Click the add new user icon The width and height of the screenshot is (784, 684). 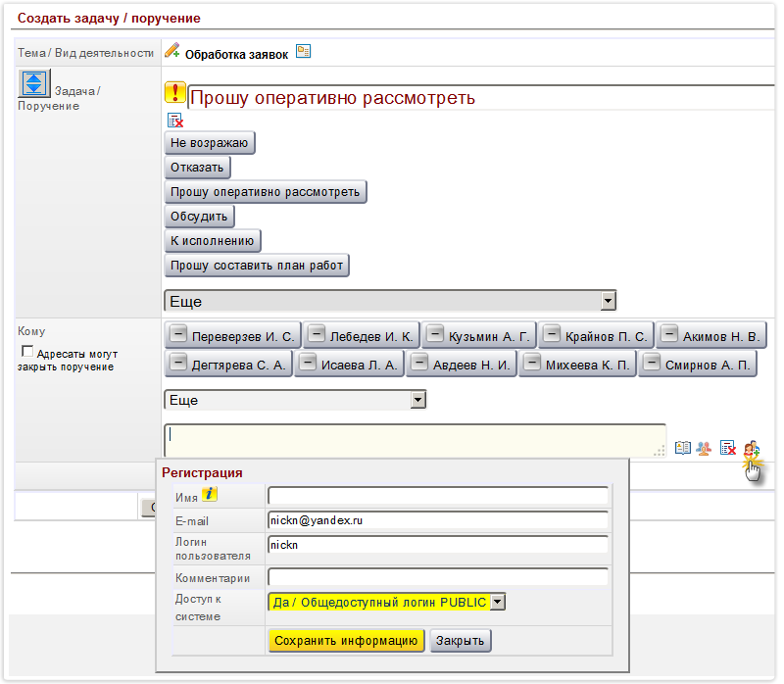point(751,449)
